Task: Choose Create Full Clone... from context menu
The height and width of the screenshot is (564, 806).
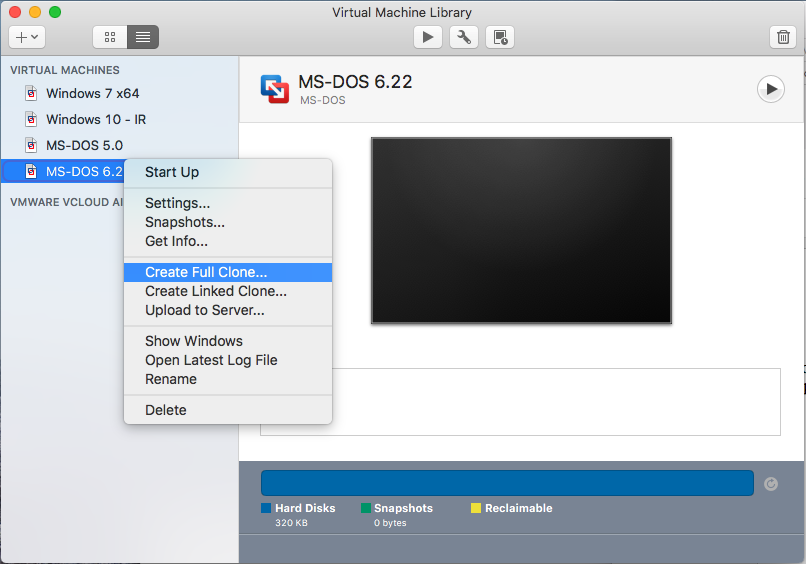Action: coord(206,272)
